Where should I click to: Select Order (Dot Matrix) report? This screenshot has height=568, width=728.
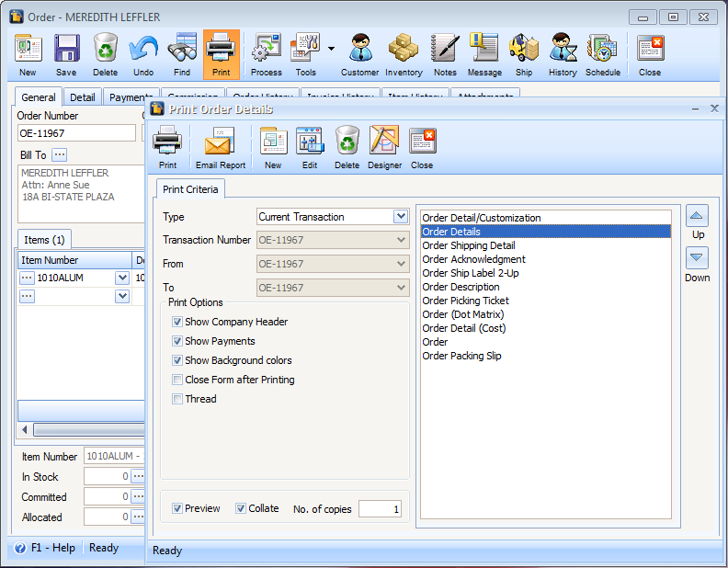(x=545, y=314)
